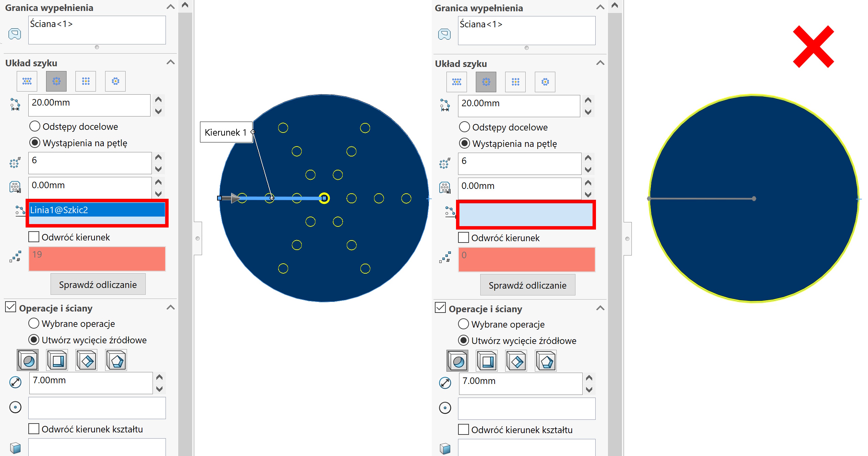Click instance count field showing 19
Image resolution: width=868 pixels, height=456 pixels.
[97, 259]
